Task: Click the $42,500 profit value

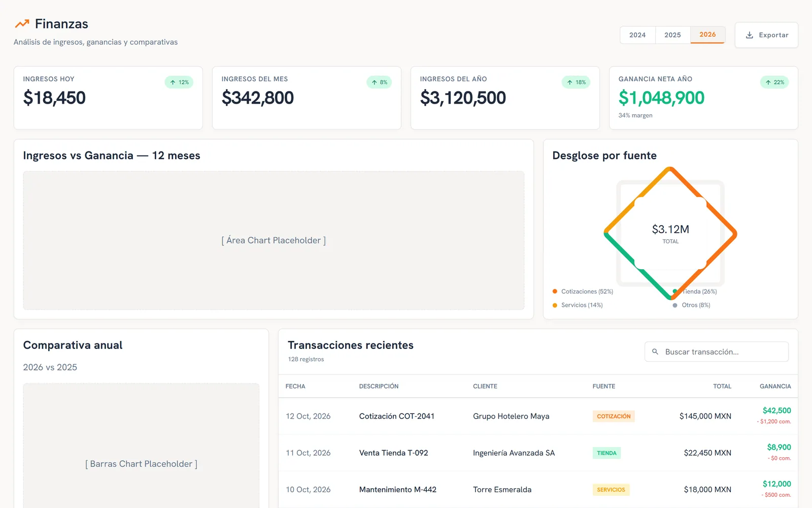Action: [777, 410]
